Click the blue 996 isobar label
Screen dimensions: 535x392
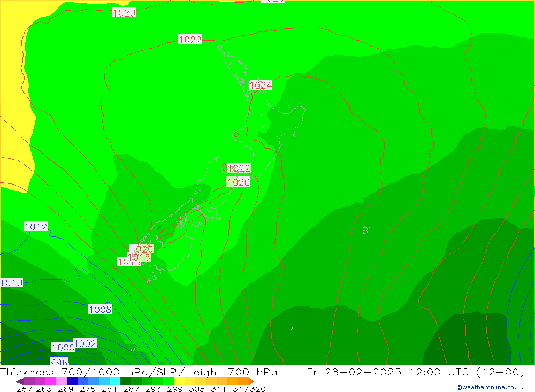pyautogui.click(x=59, y=362)
